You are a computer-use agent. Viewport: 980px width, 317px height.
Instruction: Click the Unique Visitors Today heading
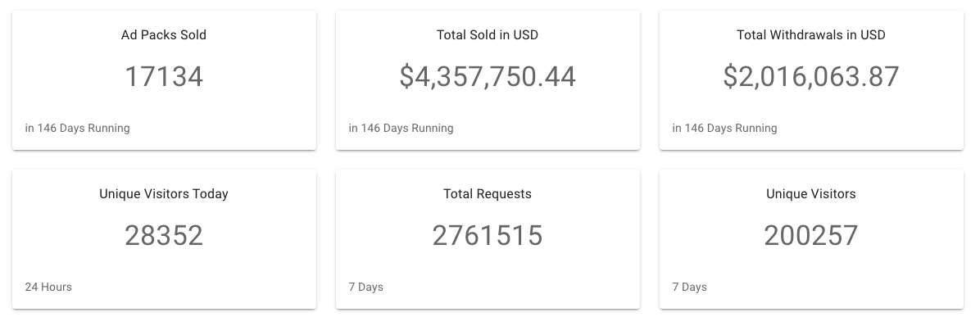[x=164, y=194]
